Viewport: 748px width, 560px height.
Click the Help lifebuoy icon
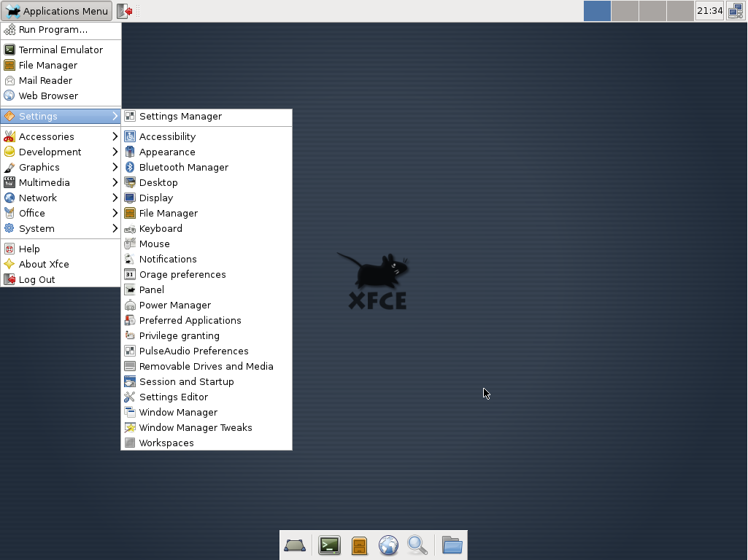pos(9,249)
